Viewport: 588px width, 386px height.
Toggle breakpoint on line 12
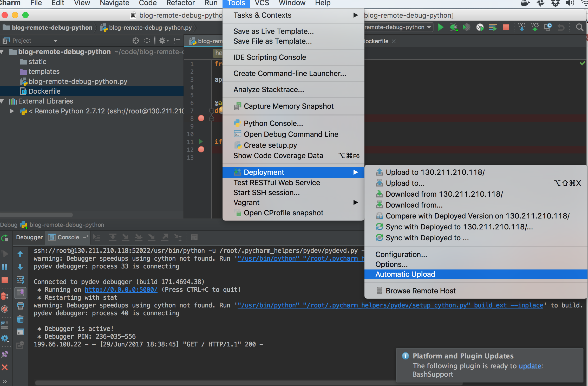201,149
